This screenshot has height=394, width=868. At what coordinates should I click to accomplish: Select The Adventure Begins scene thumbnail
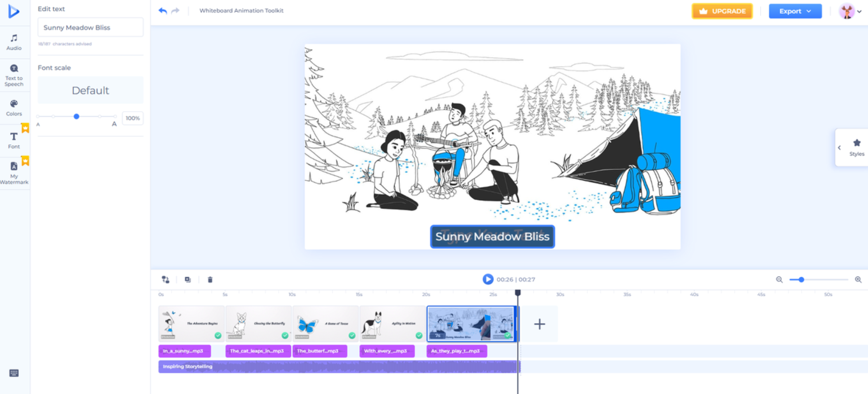pyautogui.click(x=191, y=324)
